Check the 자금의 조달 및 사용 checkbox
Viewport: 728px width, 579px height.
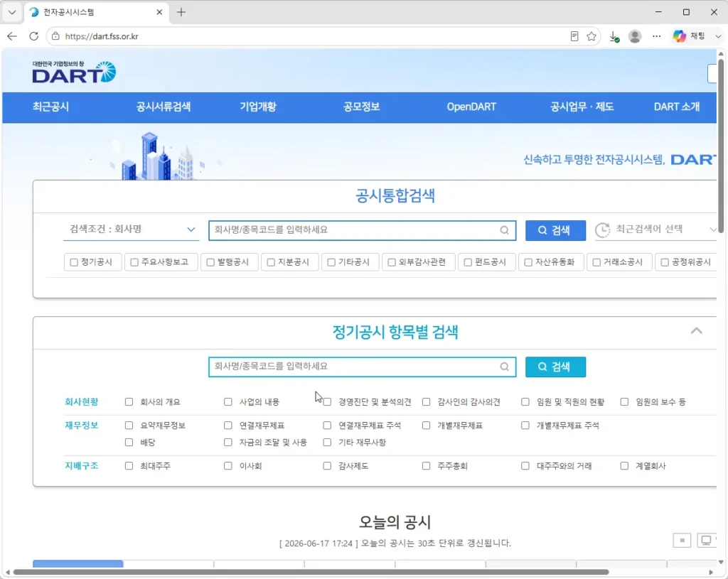coord(228,443)
